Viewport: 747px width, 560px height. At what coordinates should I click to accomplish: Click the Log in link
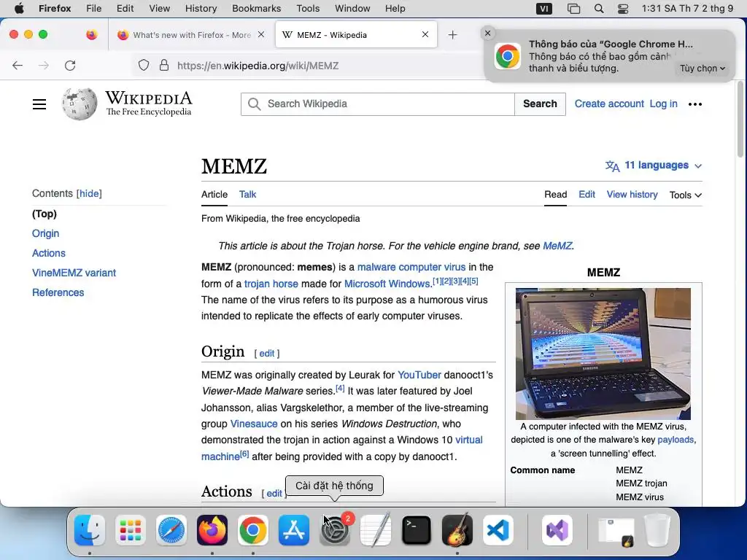[x=664, y=104]
